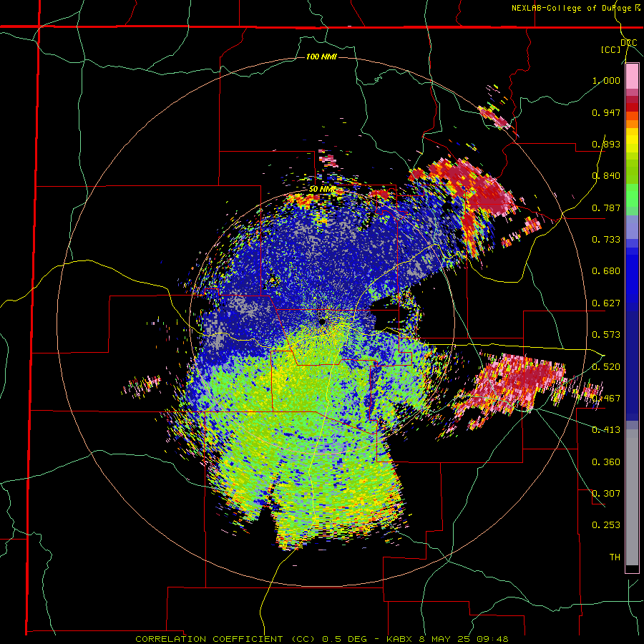Click the 0.840 scale label
The image size is (644, 644).
point(606,176)
